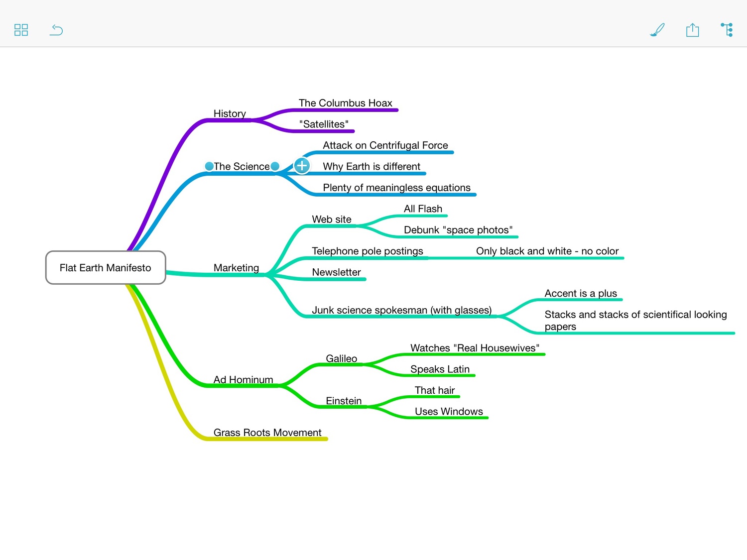Share the mind map
The width and height of the screenshot is (747, 560).
coord(692,30)
